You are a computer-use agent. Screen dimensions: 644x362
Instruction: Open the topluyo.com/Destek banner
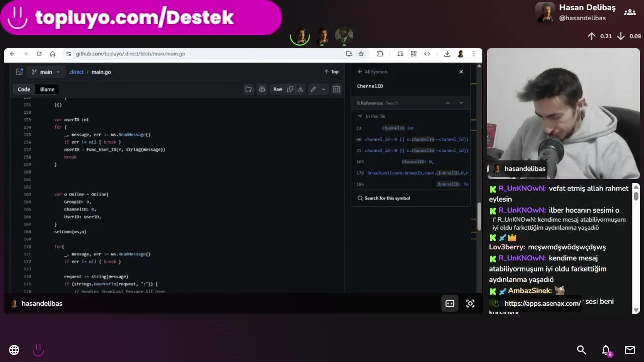coord(141,18)
